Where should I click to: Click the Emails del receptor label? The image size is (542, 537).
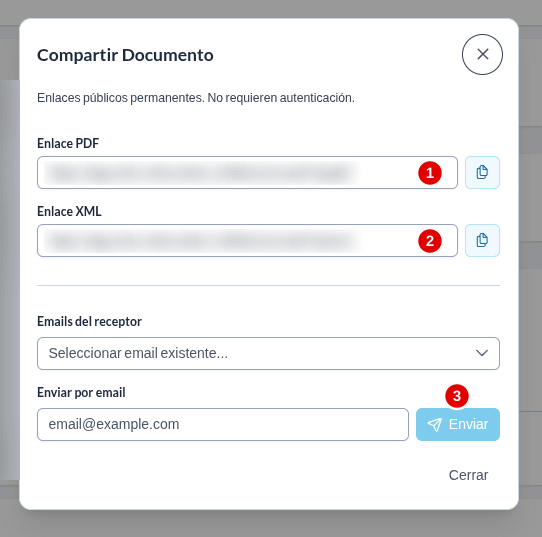[90, 322]
